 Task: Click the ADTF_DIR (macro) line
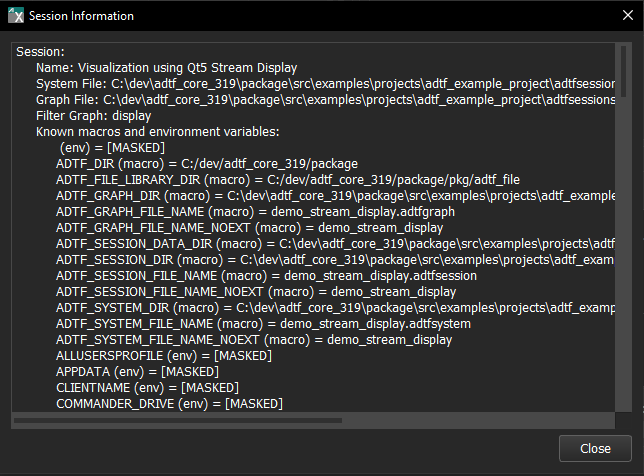pyautogui.click(x=207, y=164)
